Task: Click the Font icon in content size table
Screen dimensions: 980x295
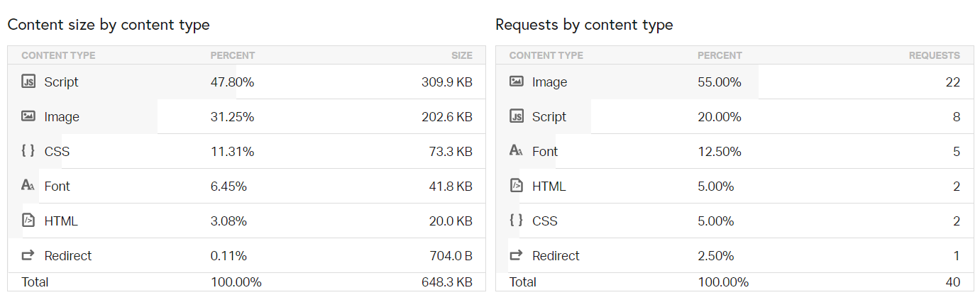Action: click(x=28, y=186)
